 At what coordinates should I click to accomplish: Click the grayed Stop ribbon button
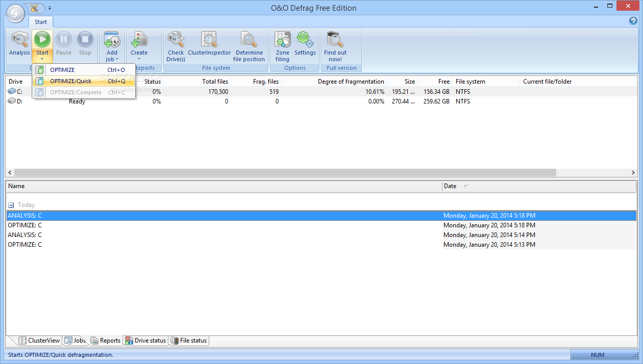pos(85,44)
